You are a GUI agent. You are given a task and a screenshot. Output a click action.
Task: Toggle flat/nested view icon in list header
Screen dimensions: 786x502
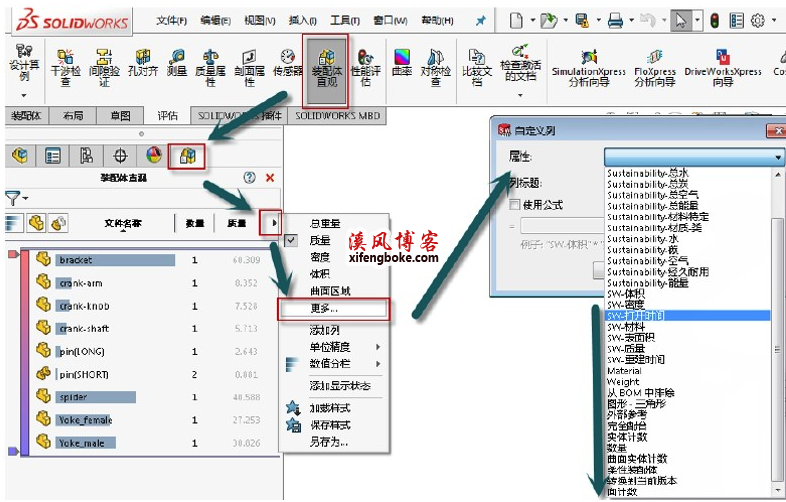click(x=15, y=223)
